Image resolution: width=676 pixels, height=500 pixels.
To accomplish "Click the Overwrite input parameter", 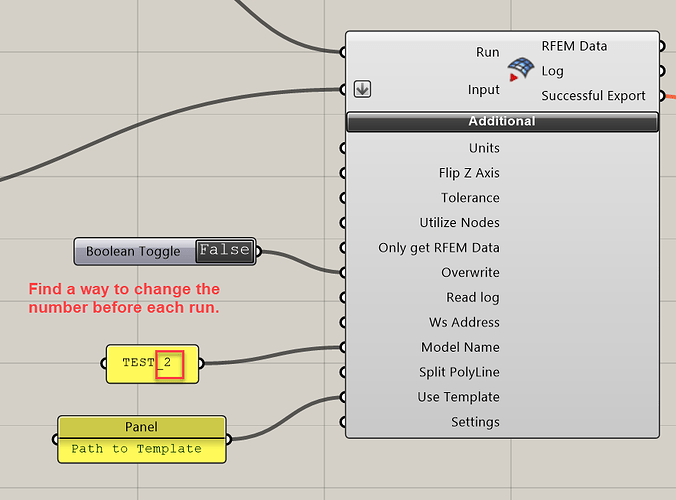I will coord(470,273).
